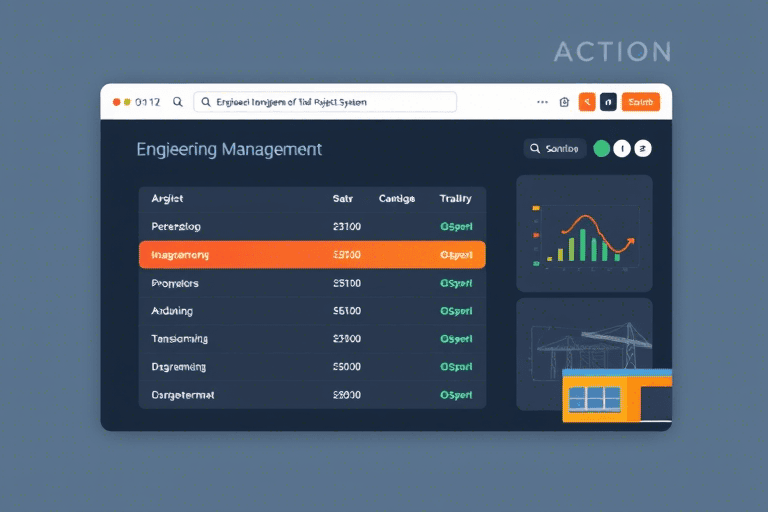Click status link in the Dargetermat row
768x512 pixels.
[456, 395]
